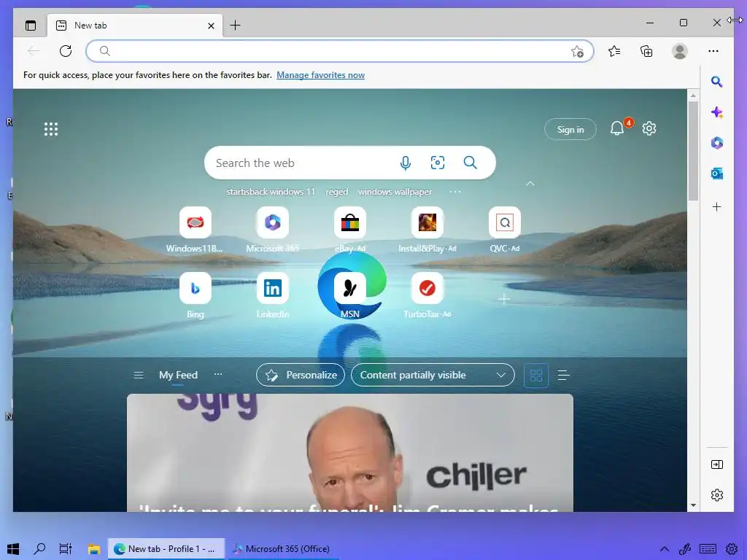Screen dimensions: 747x560
Task: Start visual search with the camera icon
Action: pos(438,163)
